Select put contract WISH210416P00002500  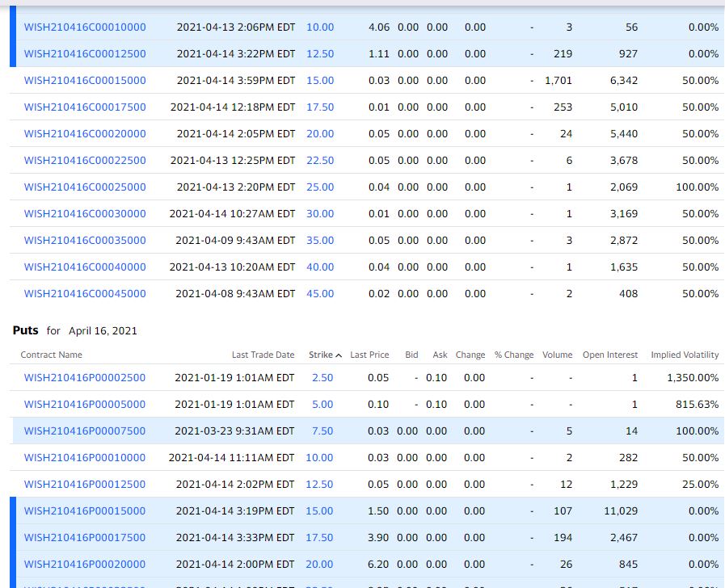tap(85, 378)
